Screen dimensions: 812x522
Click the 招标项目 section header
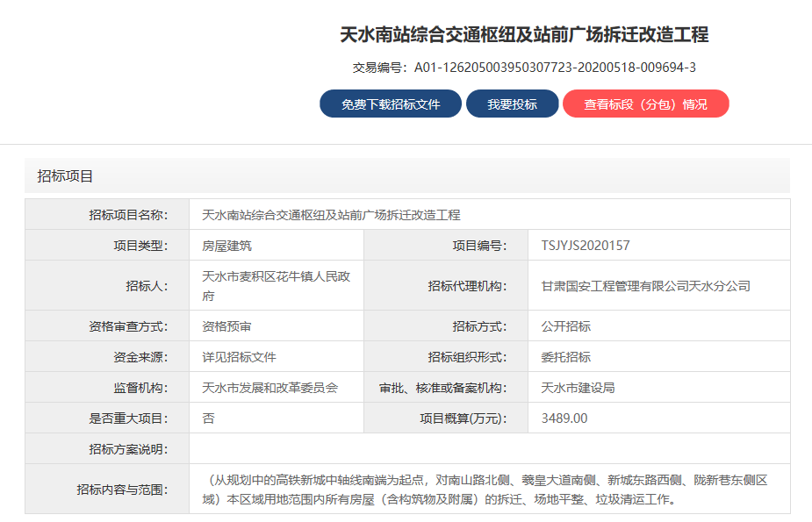click(65, 176)
